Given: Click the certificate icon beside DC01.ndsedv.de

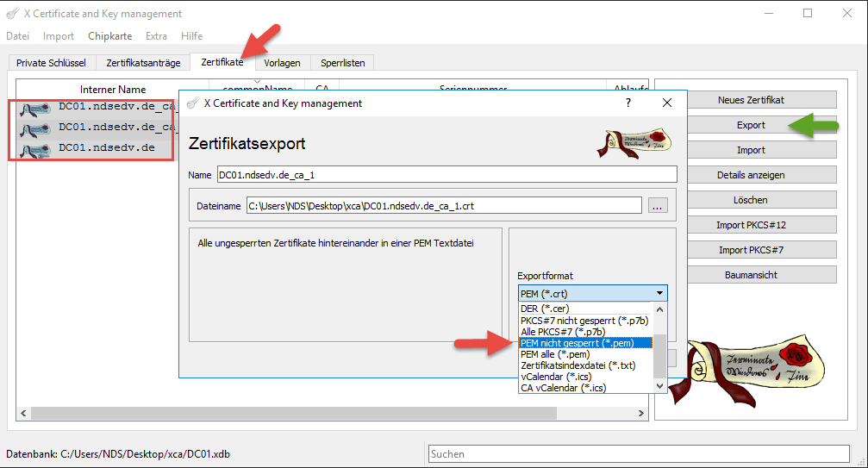Looking at the screenshot, I should pos(36,148).
